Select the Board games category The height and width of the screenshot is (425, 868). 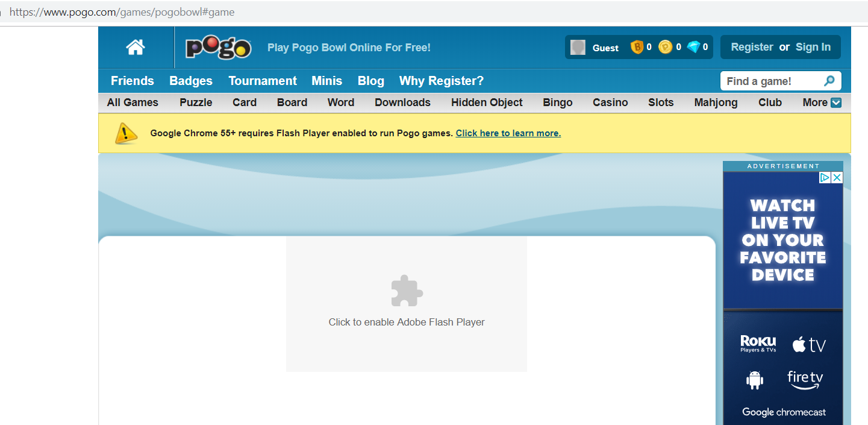292,102
